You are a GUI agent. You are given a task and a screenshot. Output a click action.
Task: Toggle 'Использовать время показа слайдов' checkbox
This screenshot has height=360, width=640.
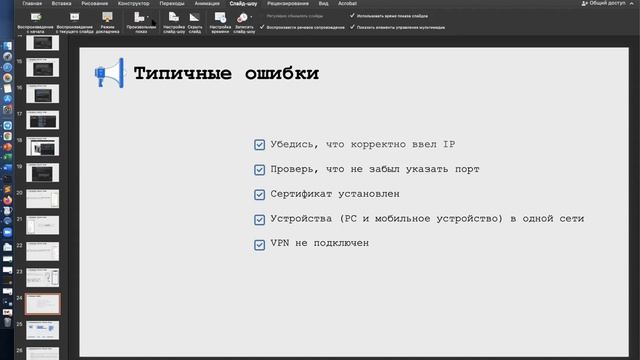352,16
